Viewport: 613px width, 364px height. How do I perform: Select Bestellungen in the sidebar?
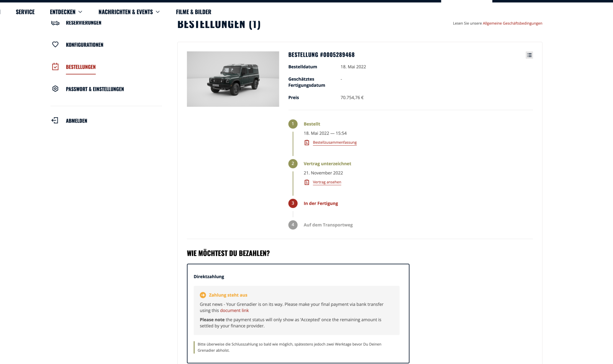click(x=81, y=67)
